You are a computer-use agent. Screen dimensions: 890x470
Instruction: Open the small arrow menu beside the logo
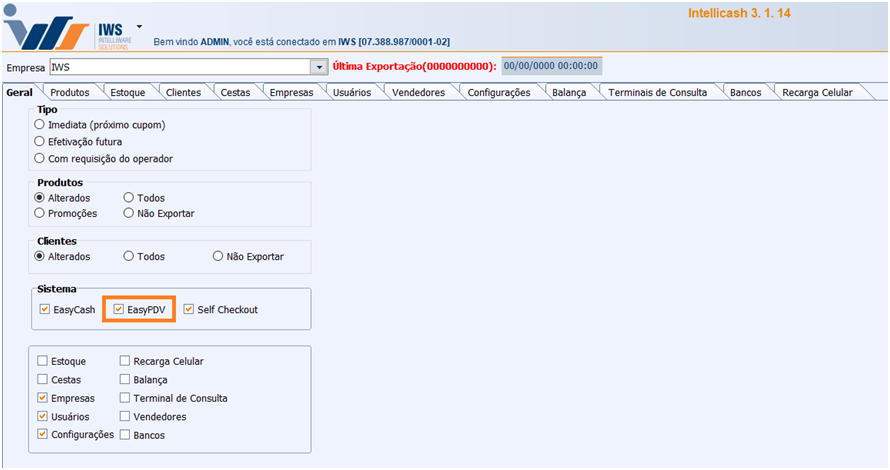(x=139, y=26)
